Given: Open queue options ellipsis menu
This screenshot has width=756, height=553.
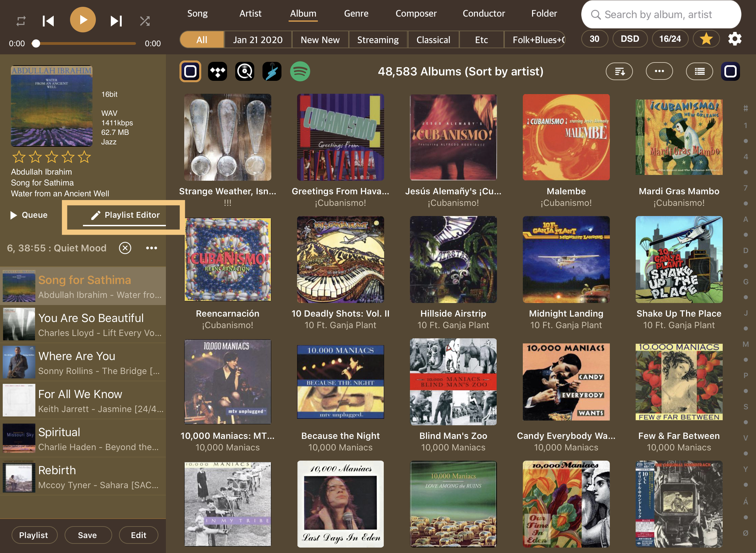Looking at the screenshot, I should tap(152, 248).
